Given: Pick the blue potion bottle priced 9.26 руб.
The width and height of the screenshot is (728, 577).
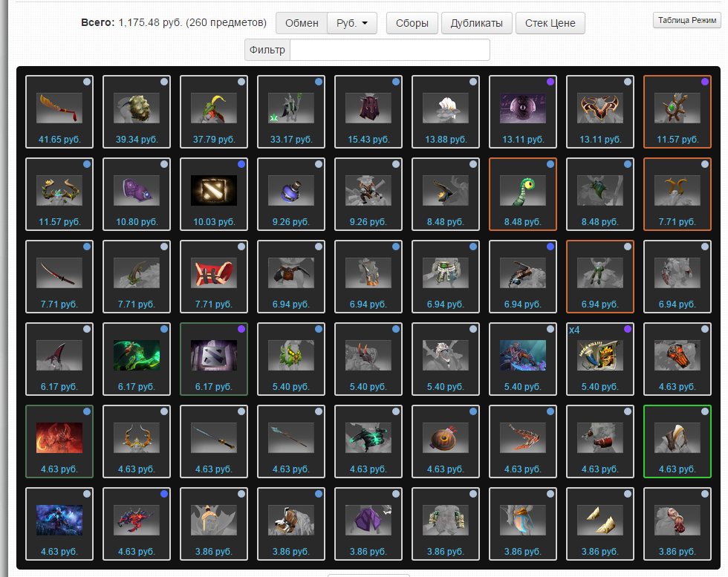Looking at the screenshot, I should coord(291,194).
